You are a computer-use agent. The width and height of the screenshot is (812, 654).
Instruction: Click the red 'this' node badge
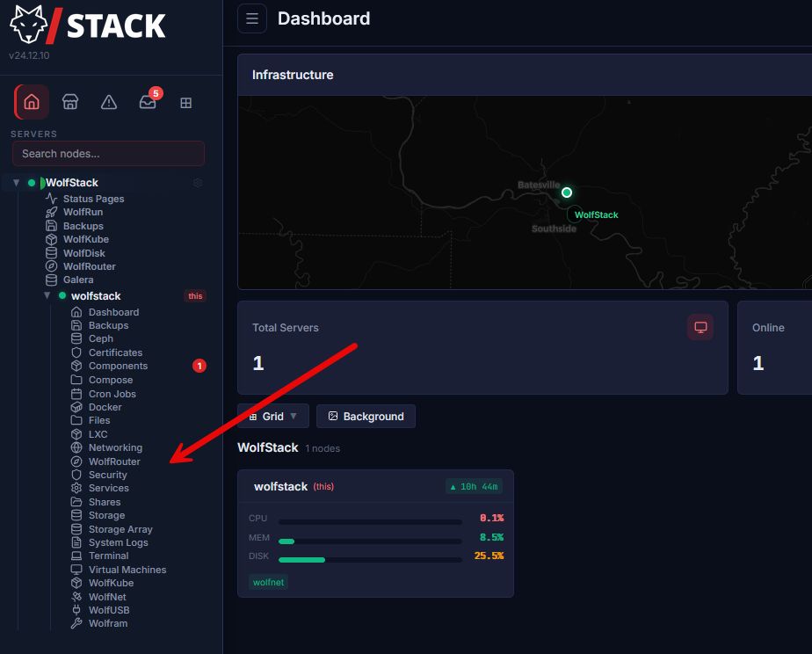[x=195, y=295]
